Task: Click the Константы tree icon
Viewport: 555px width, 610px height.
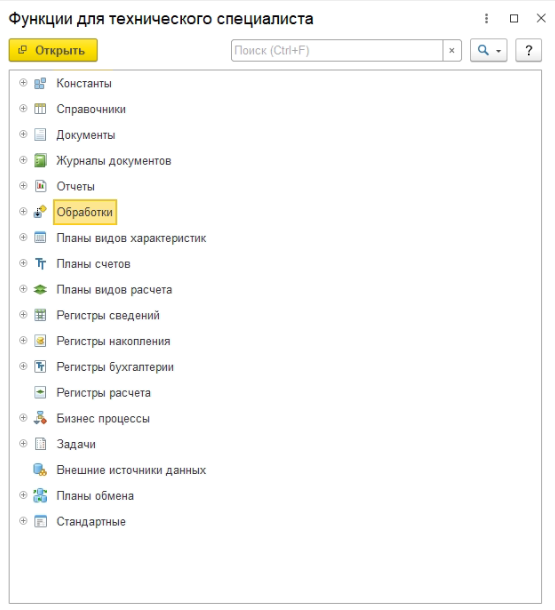Action: click(x=40, y=83)
